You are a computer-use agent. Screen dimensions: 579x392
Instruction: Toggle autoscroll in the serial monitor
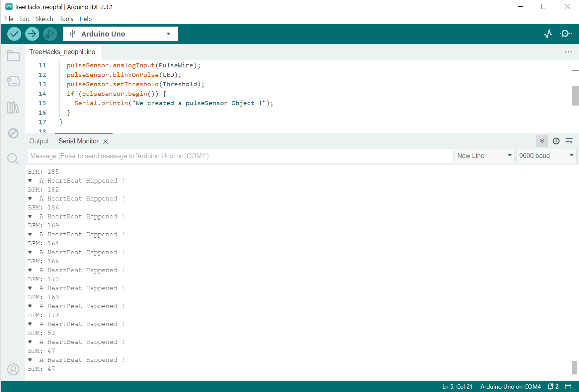[x=542, y=141]
